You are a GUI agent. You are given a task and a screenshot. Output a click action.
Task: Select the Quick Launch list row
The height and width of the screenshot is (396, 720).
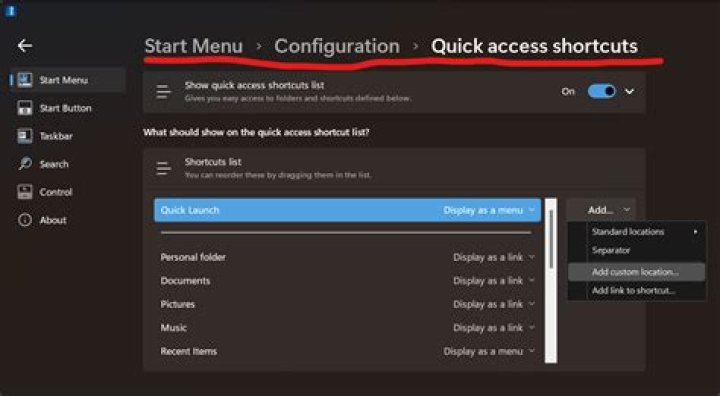tap(348, 210)
